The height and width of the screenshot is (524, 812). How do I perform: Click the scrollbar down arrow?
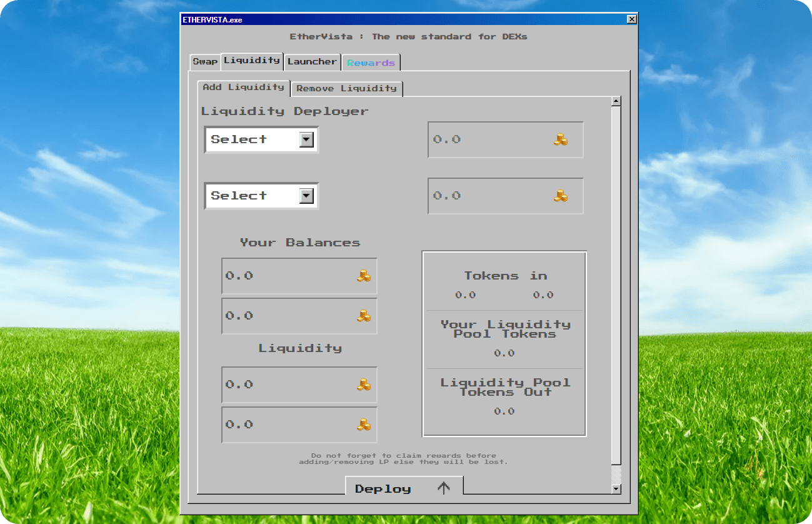(x=616, y=488)
